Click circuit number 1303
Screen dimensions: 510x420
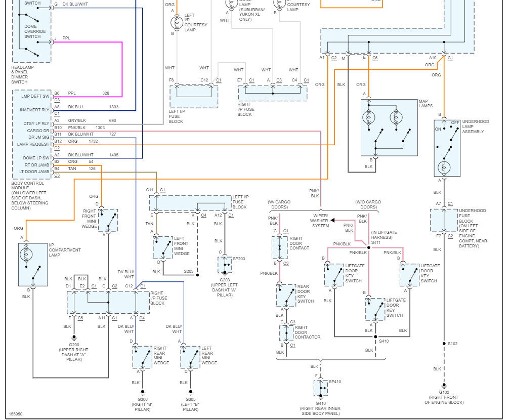click(x=100, y=128)
